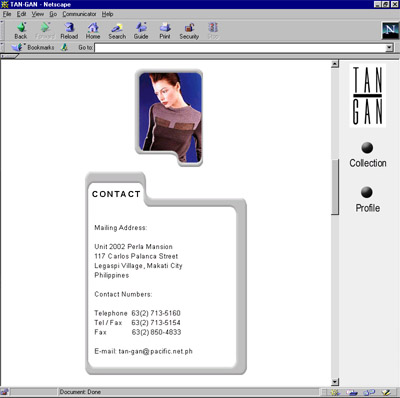The width and height of the screenshot is (400, 398).
Task: Collapse the navigation toolbar grip
Action: (2, 30)
